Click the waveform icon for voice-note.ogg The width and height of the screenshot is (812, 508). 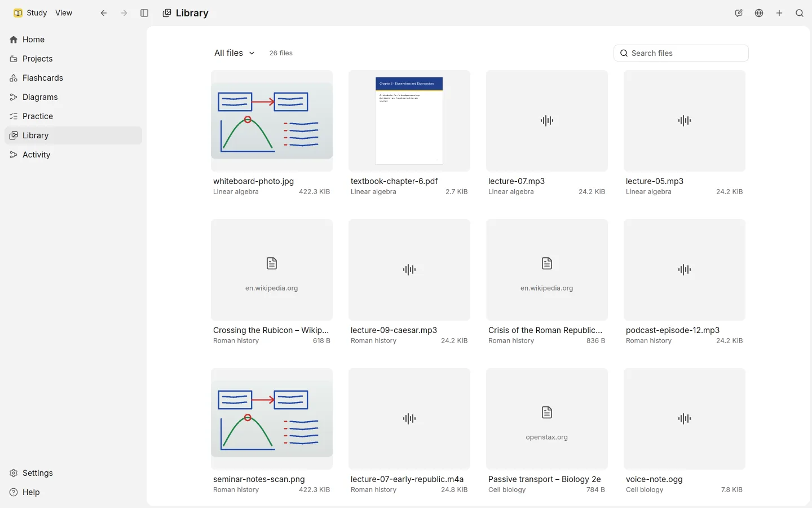point(685,418)
